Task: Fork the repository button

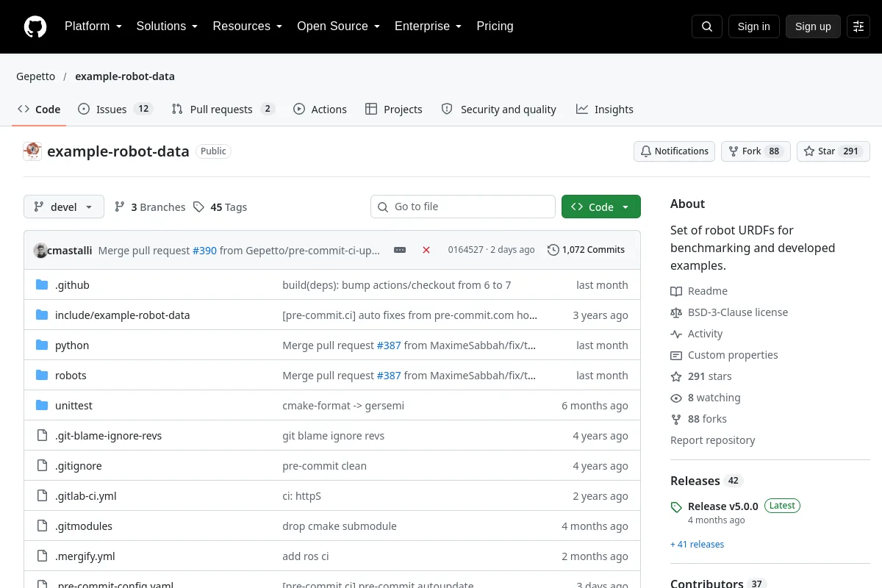Action: tap(756, 151)
